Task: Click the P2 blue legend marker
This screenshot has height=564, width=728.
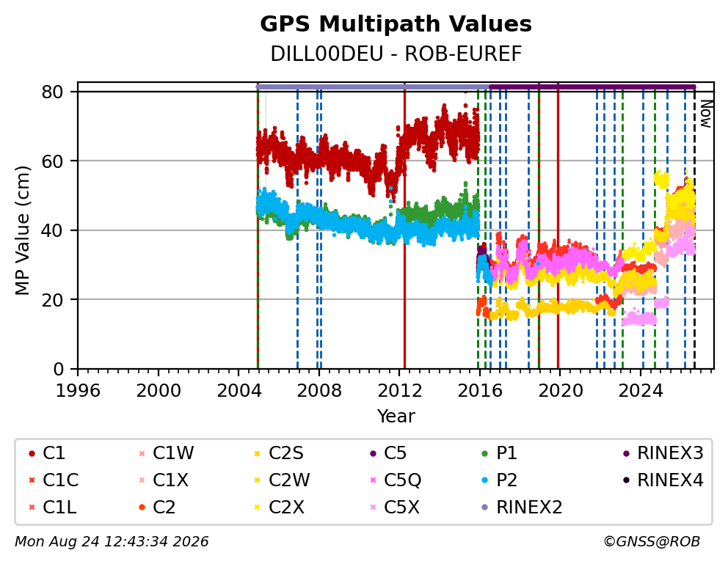Action: (x=485, y=480)
